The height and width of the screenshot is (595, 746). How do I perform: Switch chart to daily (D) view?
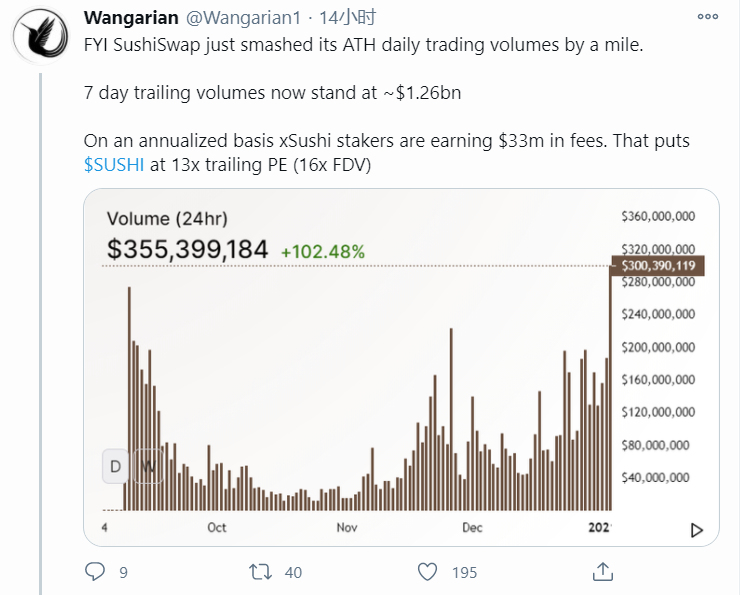point(115,466)
